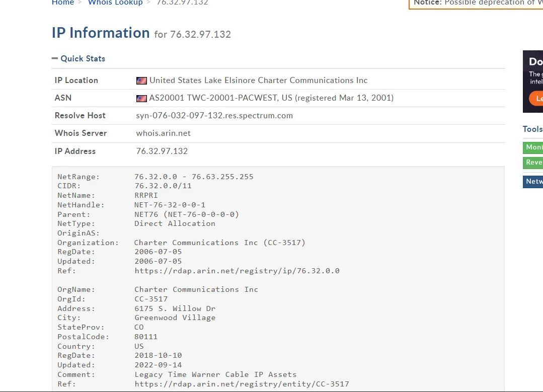
Task: Select address 6175 S. Willow Dr
Action: 175,308
